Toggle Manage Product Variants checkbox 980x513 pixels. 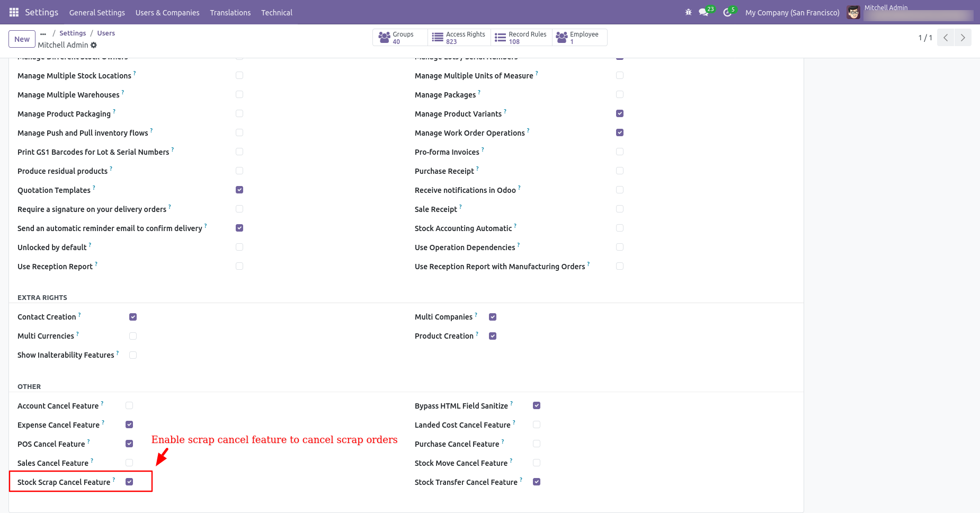coord(620,113)
